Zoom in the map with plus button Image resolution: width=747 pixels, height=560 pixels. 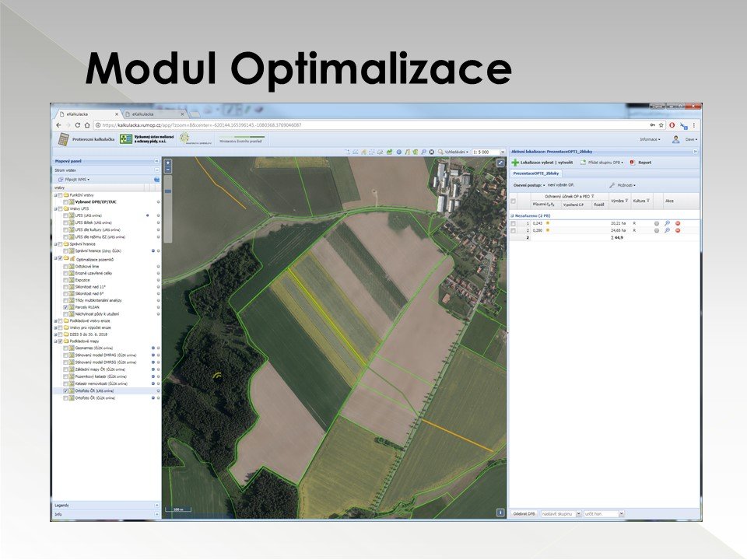tap(168, 164)
